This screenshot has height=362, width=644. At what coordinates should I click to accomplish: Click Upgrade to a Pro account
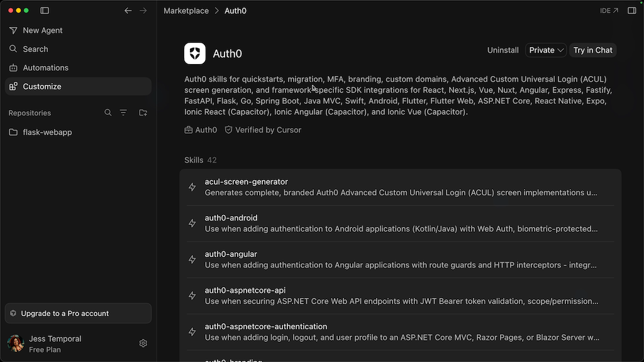coord(78,313)
